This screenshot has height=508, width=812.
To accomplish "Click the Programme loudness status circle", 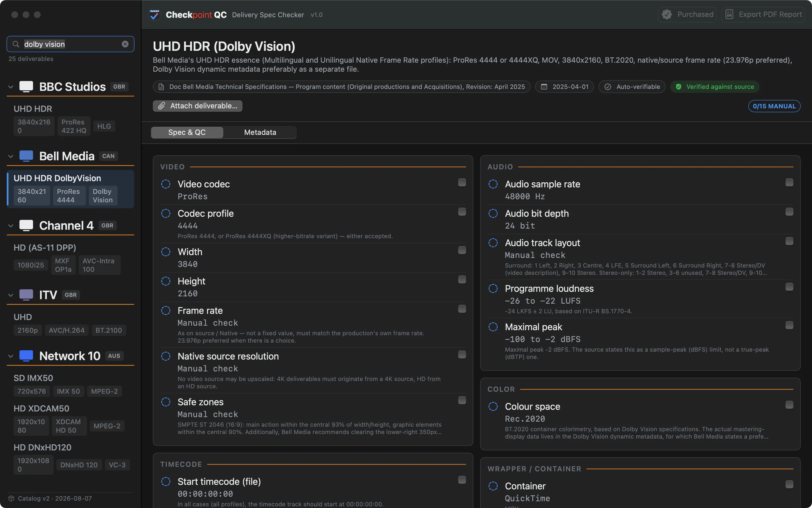I will coord(493,289).
